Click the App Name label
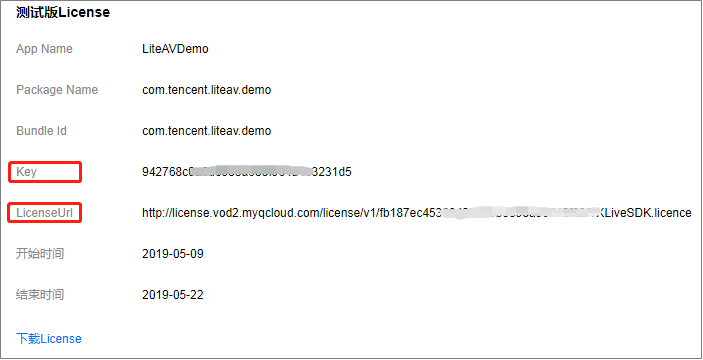 click(x=44, y=48)
